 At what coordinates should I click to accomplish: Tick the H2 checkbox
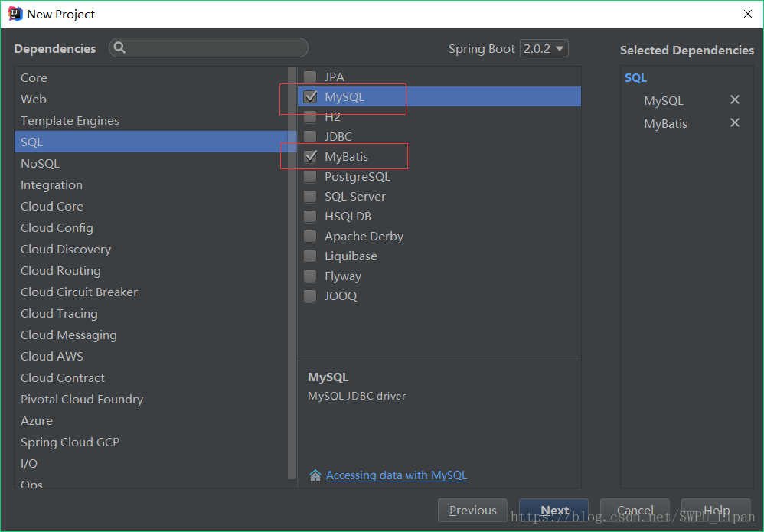(310, 117)
